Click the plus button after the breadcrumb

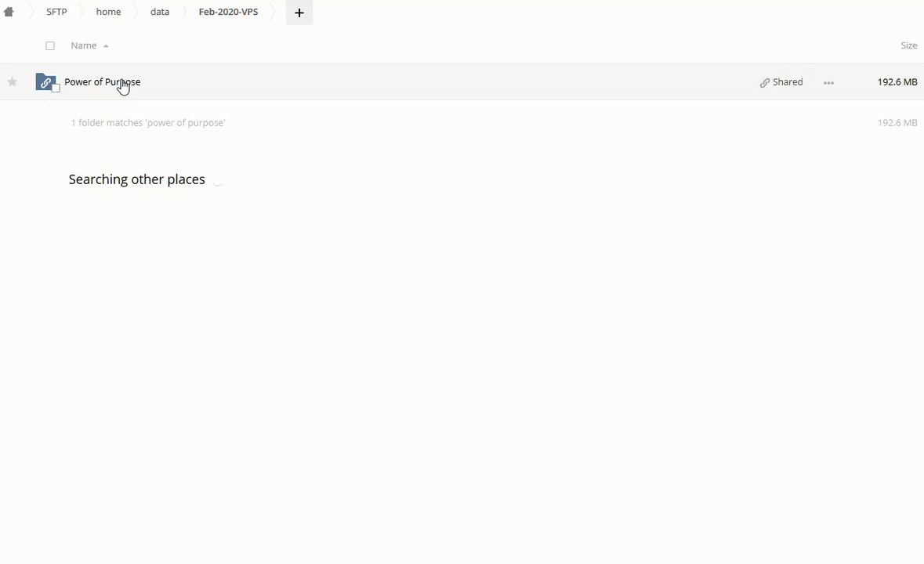299,13
